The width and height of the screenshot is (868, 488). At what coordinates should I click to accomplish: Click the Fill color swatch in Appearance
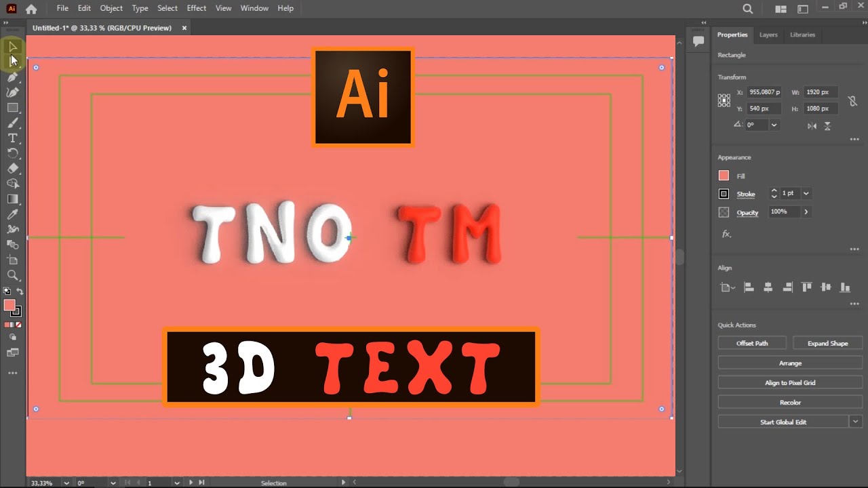coord(724,176)
